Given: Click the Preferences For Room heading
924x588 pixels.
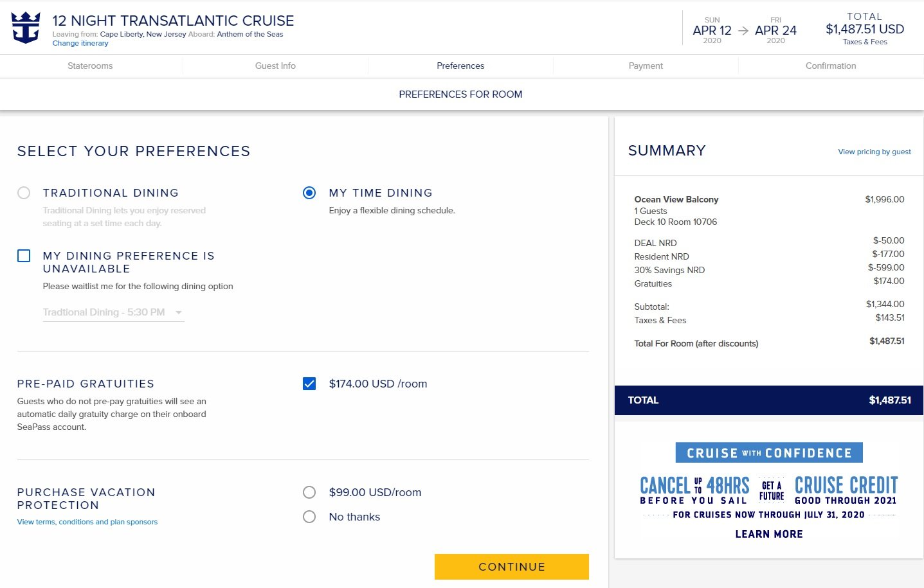Looking at the screenshot, I should click(460, 94).
